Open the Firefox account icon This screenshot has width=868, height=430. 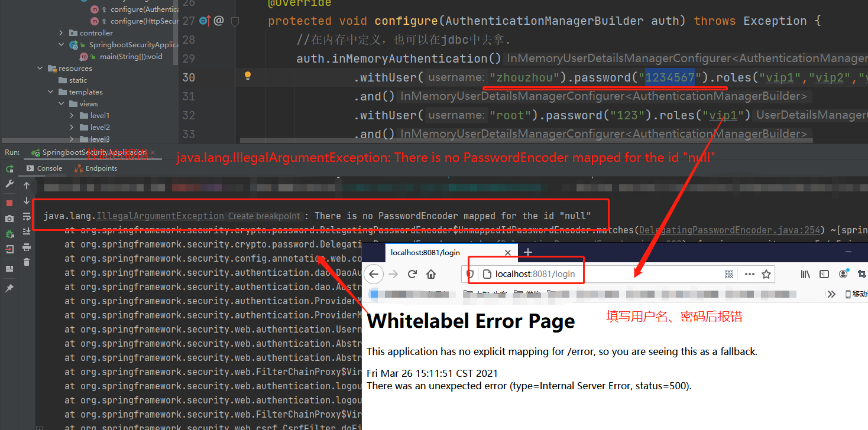click(x=844, y=273)
